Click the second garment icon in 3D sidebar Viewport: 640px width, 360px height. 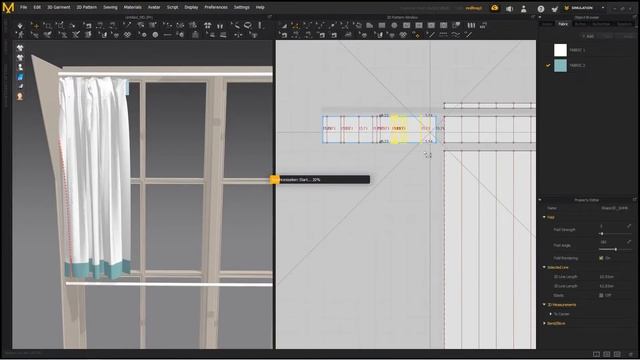20,58
